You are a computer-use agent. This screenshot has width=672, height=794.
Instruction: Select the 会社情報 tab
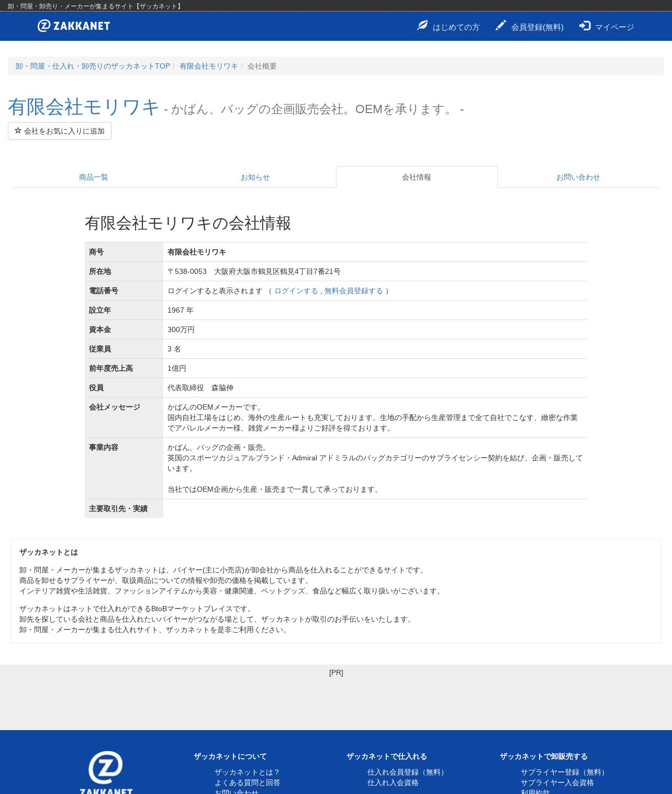pyautogui.click(x=417, y=177)
